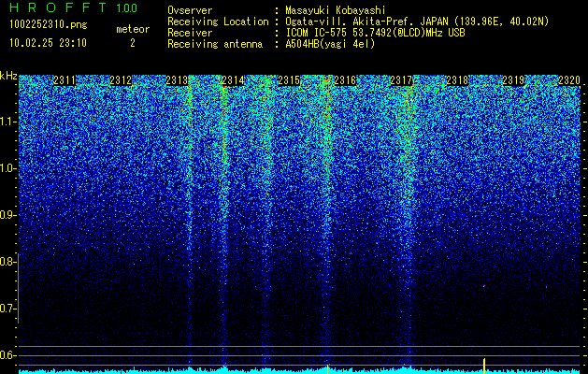Viewport: 588px width, 374px height.
Task: Click the yellow meteor marker near 2318
Action: pyautogui.click(x=484, y=366)
